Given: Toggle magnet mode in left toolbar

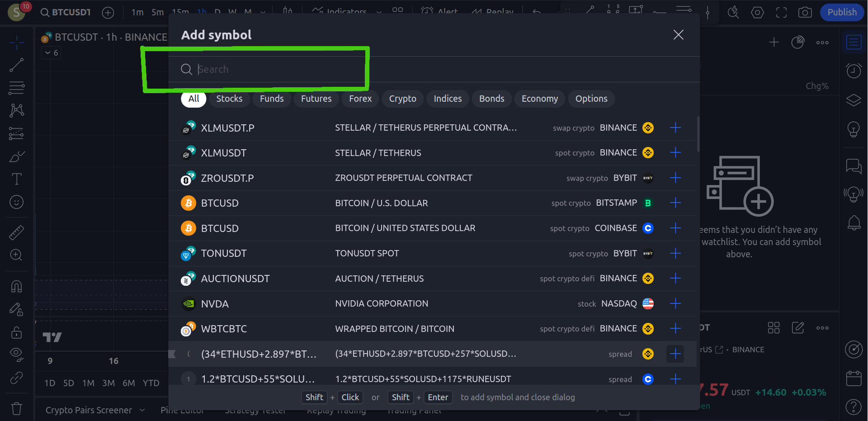Looking at the screenshot, I should pyautogui.click(x=17, y=286).
